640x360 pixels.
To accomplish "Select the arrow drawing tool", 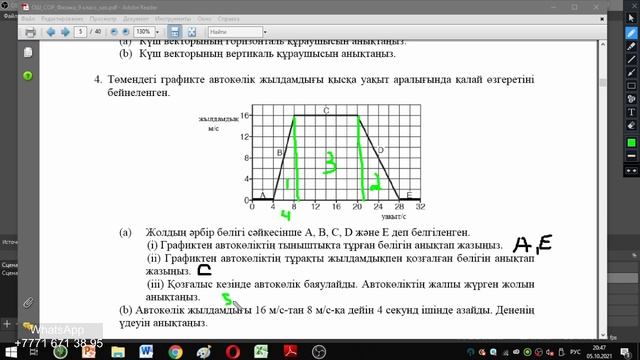I will (x=631, y=73).
